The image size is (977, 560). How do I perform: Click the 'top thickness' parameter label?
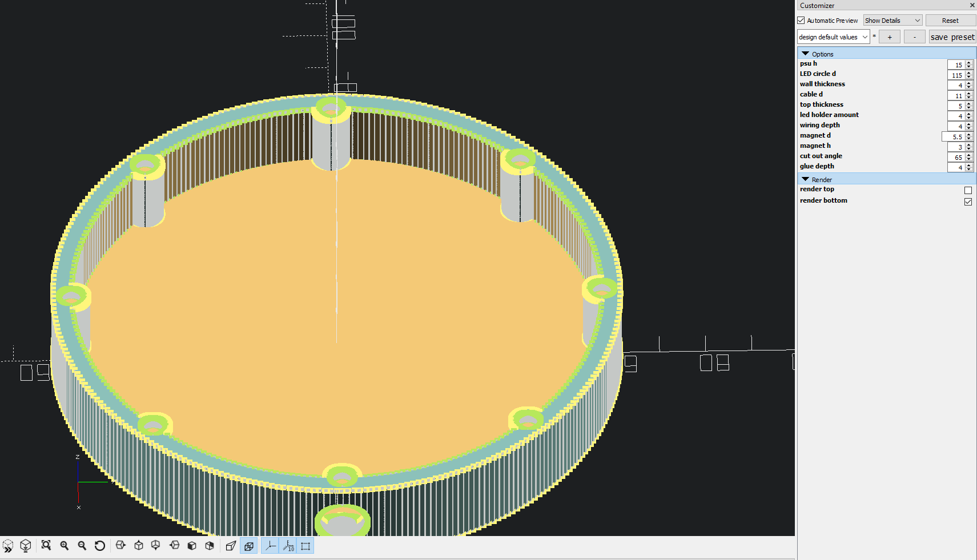point(822,104)
